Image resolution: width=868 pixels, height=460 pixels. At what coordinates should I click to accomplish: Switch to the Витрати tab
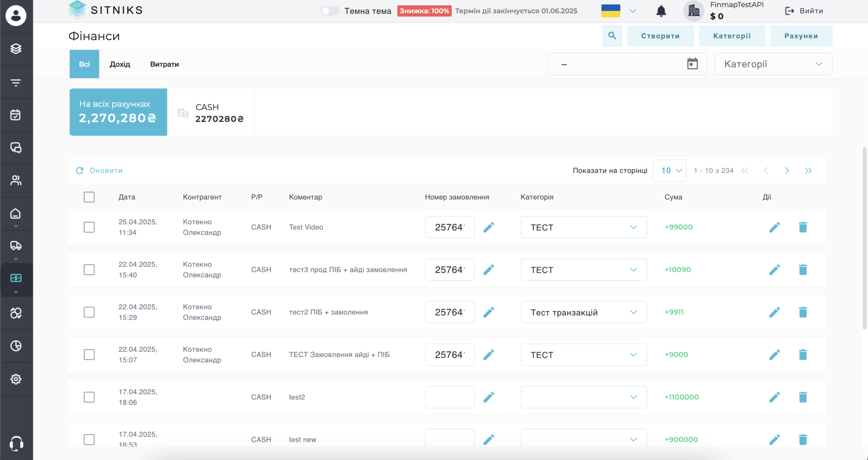tap(164, 64)
